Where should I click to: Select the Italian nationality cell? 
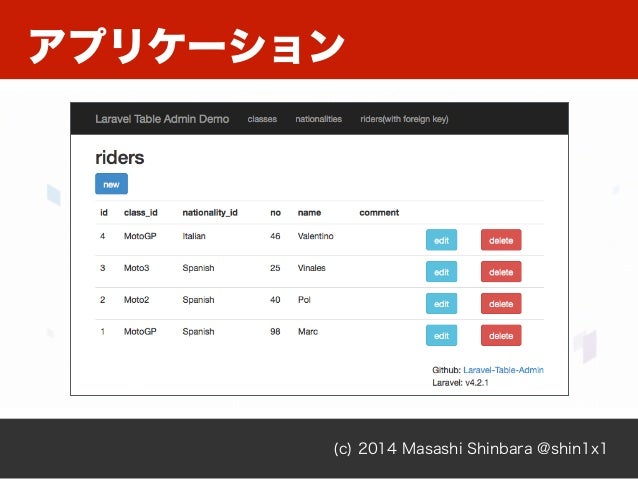194,236
